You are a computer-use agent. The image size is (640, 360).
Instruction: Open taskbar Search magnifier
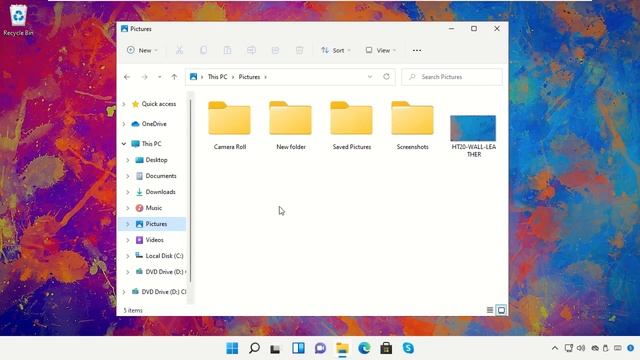(254, 348)
